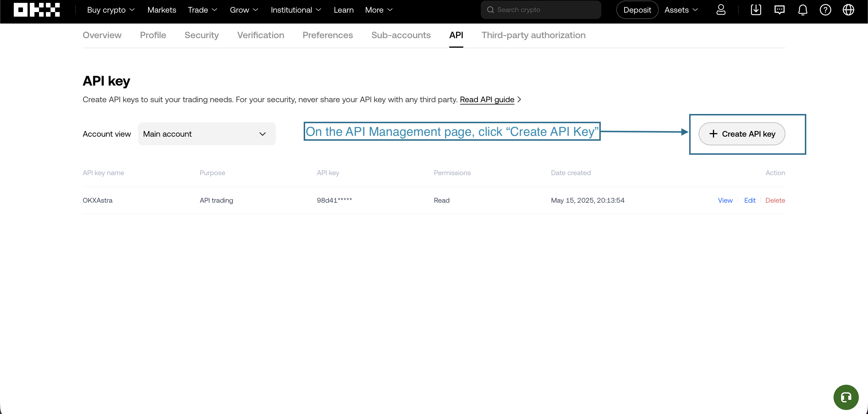Expand the Main account dropdown
The width and height of the screenshot is (868, 414).
(207, 134)
